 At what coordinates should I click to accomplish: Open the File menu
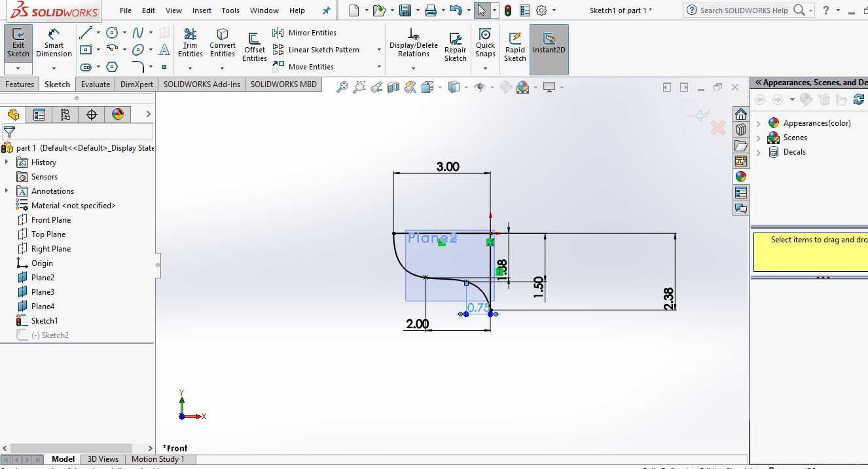126,10
